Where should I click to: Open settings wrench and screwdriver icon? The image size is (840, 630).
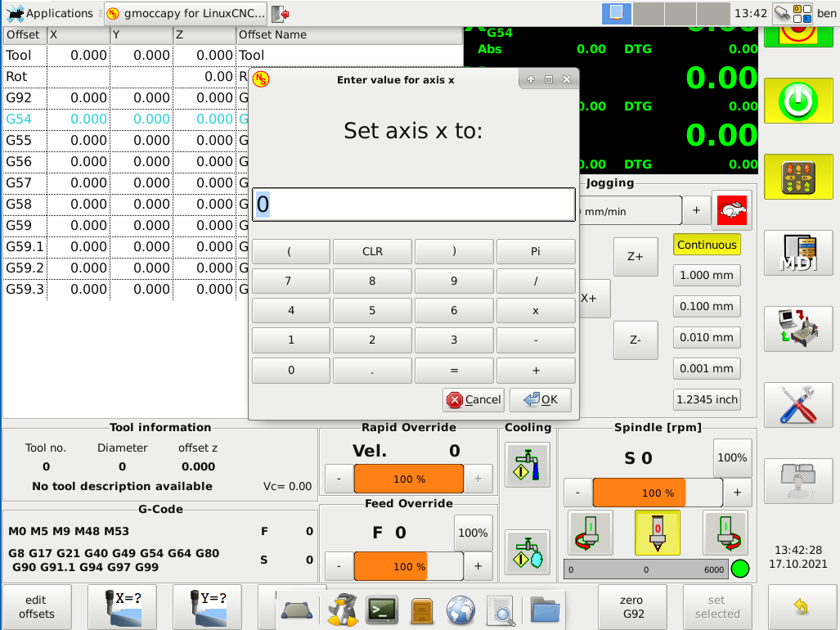(798, 405)
